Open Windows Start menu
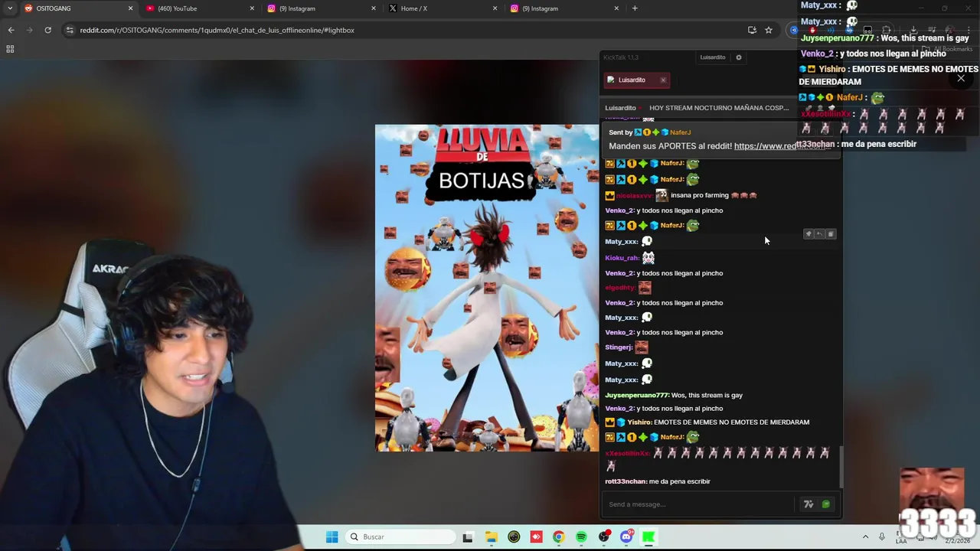The width and height of the screenshot is (980, 551). (332, 537)
